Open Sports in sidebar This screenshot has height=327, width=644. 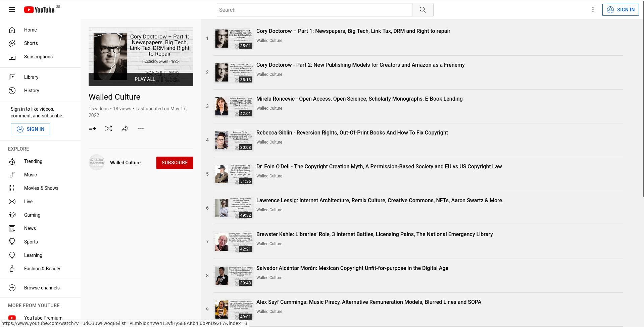click(x=40, y=242)
